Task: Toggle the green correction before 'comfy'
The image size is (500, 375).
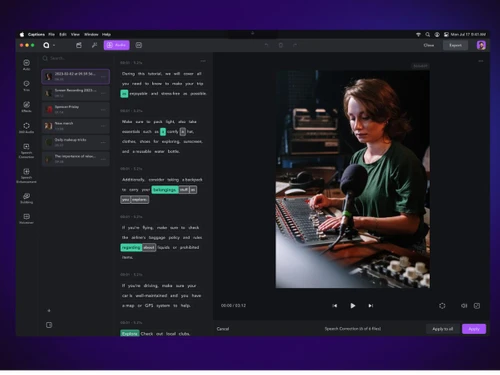Action: click(x=163, y=132)
